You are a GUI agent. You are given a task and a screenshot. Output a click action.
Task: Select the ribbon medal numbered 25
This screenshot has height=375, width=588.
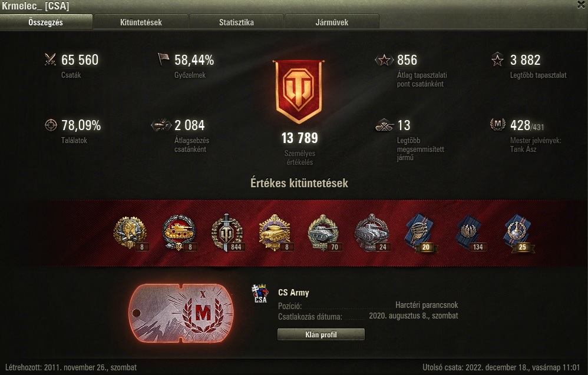518,233
